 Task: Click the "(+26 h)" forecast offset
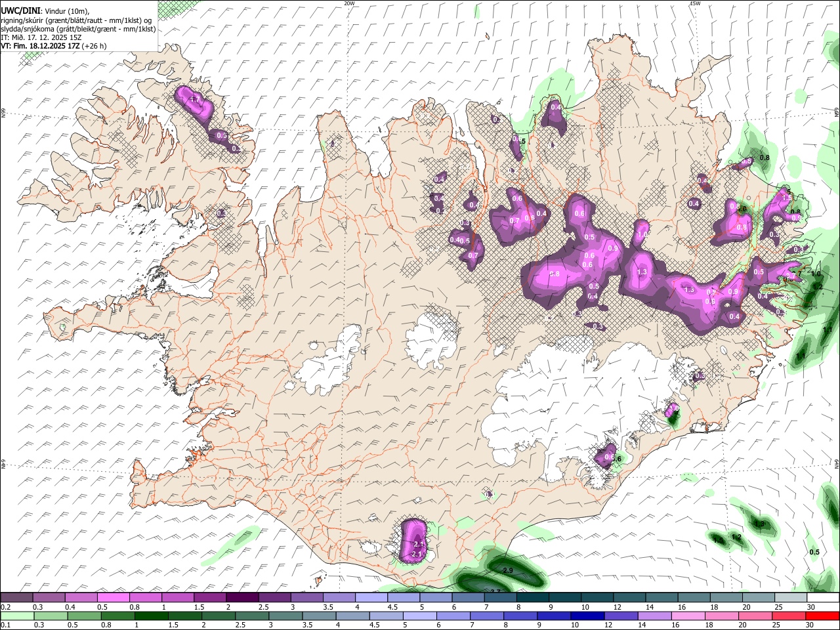94,46
